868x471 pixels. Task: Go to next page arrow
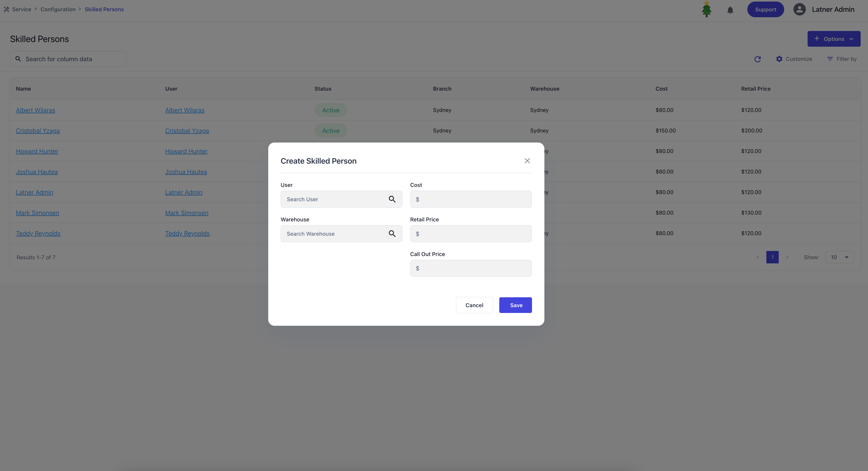(787, 257)
